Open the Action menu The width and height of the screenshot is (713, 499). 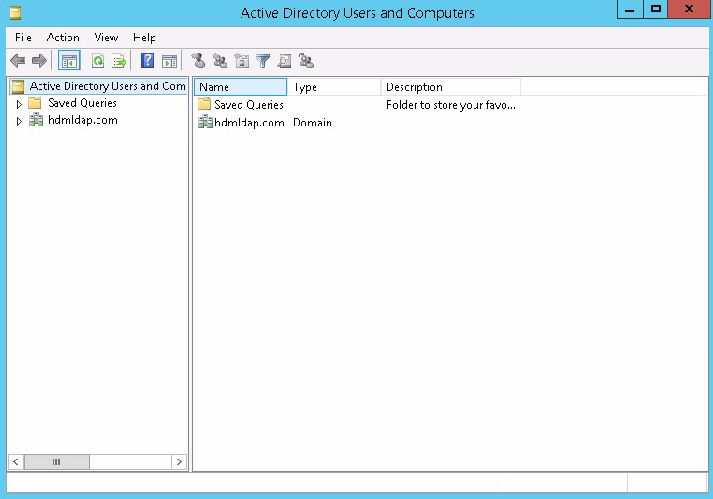[63, 37]
